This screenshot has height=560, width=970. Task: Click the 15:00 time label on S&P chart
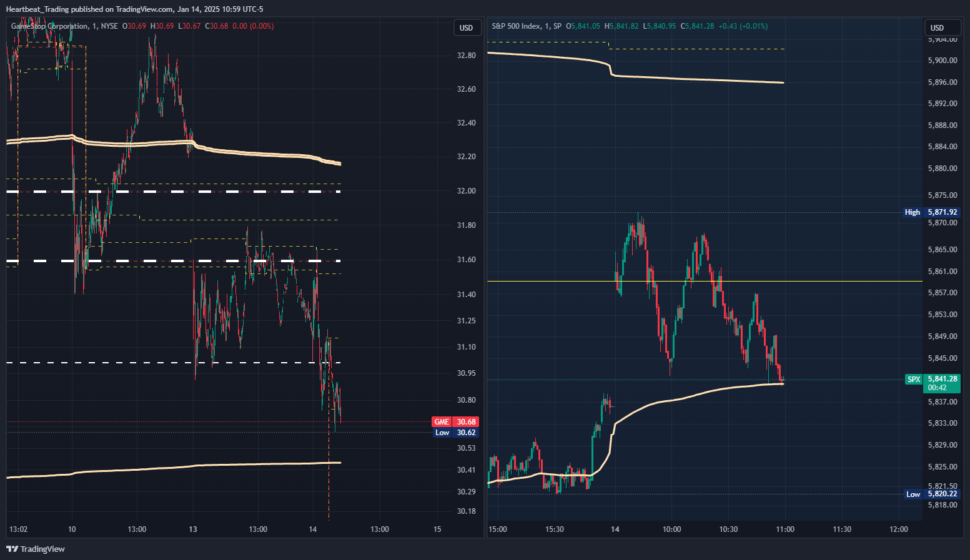click(x=498, y=529)
